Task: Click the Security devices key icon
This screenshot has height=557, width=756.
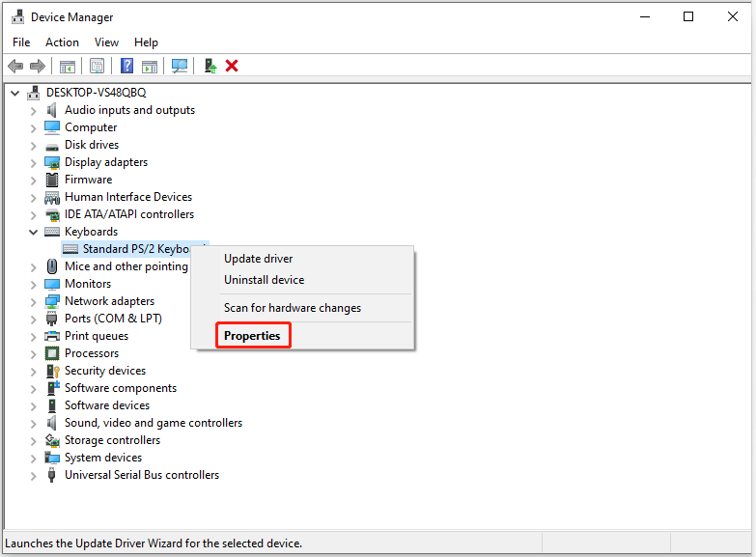Action: 52,371
